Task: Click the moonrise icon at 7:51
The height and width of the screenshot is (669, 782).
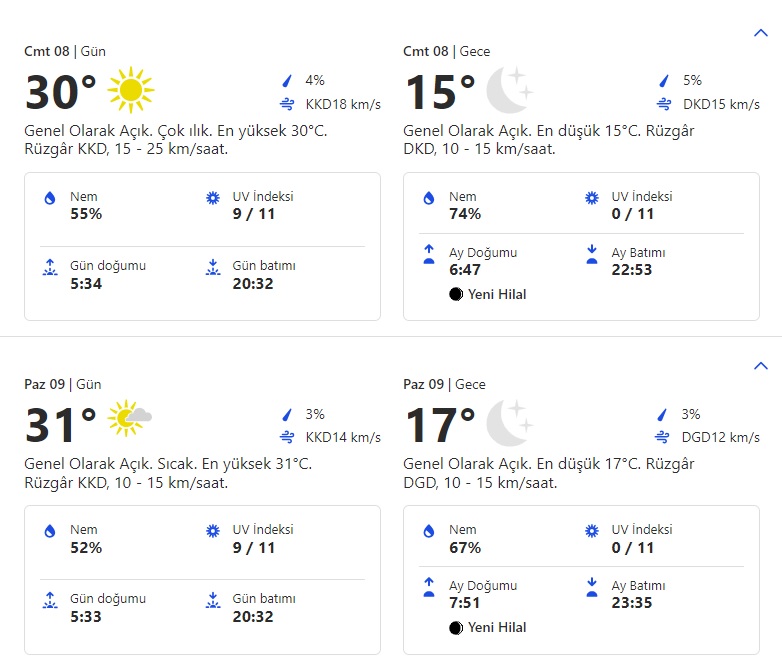Action: tap(429, 587)
